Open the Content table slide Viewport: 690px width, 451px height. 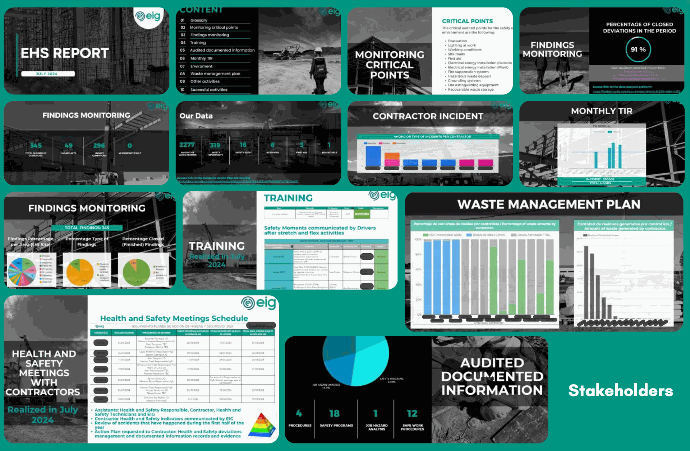point(258,50)
